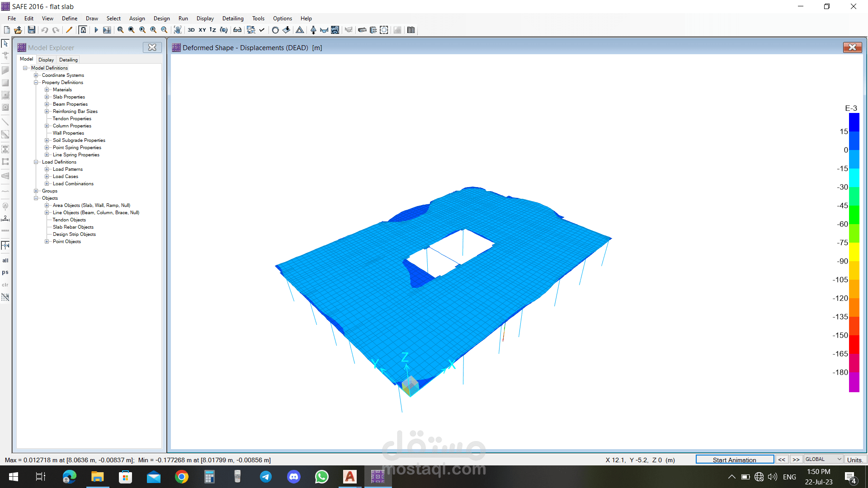Click the 'all' select all button

(5, 260)
